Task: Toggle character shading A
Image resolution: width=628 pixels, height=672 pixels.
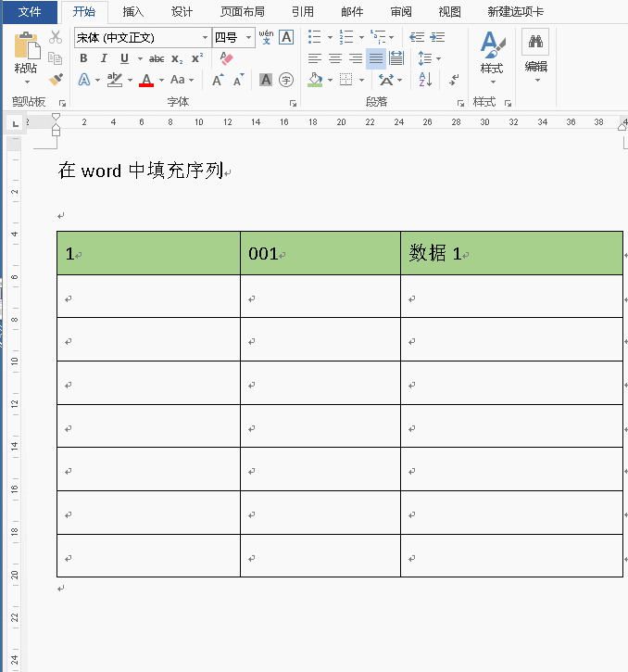Action: (266, 80)
